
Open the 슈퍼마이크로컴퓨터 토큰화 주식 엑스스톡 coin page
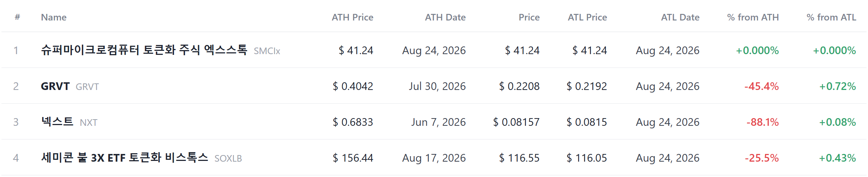click(x=144, y=50)
